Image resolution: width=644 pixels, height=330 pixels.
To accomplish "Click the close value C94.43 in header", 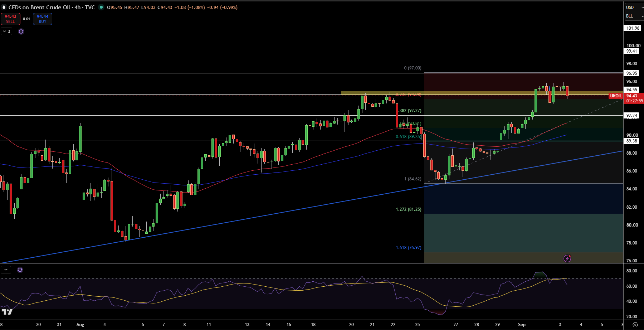I will [165, 7].
